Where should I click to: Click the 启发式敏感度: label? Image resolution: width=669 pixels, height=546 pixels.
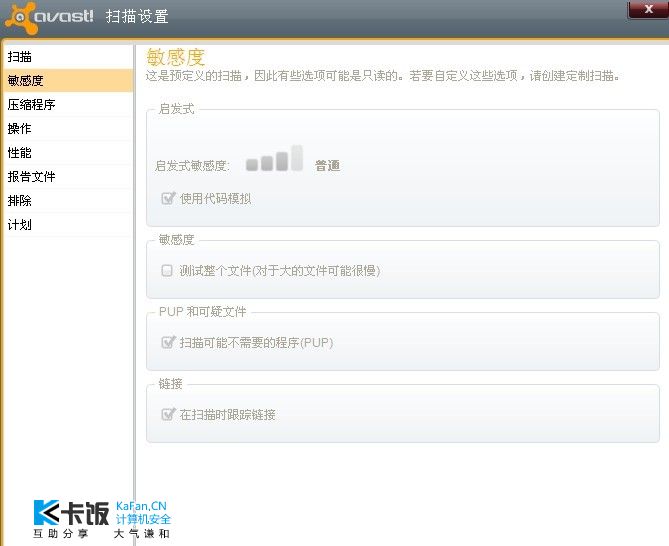192,166
